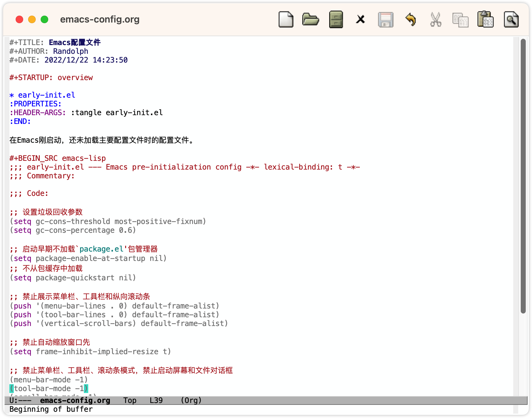
Task: Click '(setq gc-cons-threshold most-positive-fixnum)' line
Action: [108, 222]
